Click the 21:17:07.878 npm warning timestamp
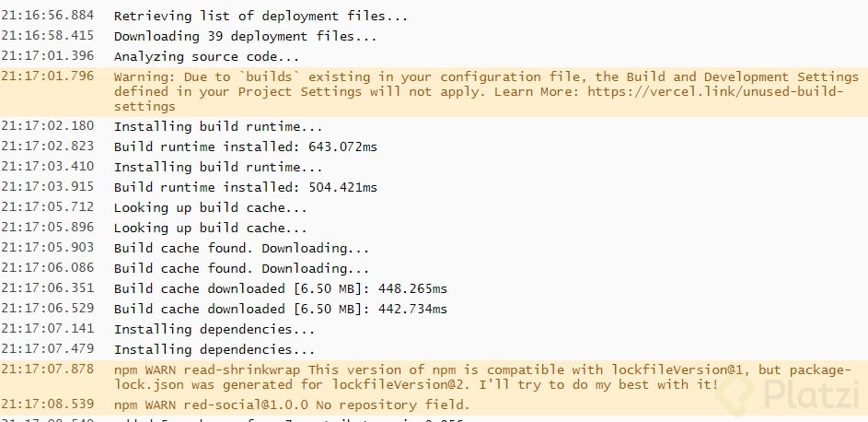 (x=47, y=369)
